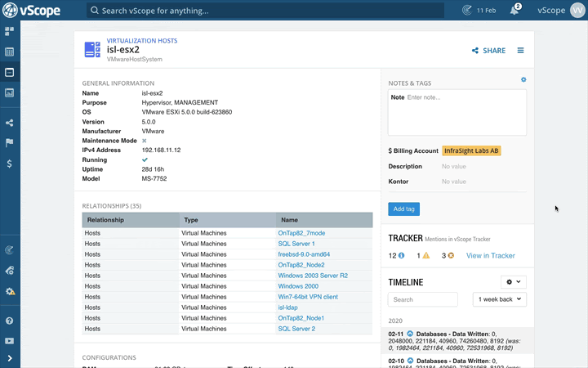This screenshot has height=368, width=588.
Task: Open the SQL Server 2 link
Action: (x=296, y=329)
